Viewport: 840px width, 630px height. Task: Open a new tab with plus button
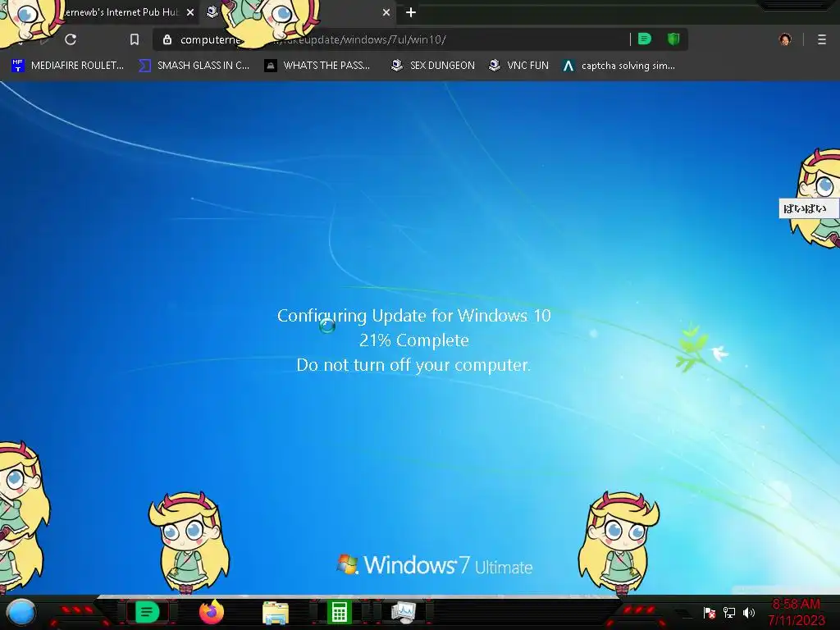(x=411, y=12)
